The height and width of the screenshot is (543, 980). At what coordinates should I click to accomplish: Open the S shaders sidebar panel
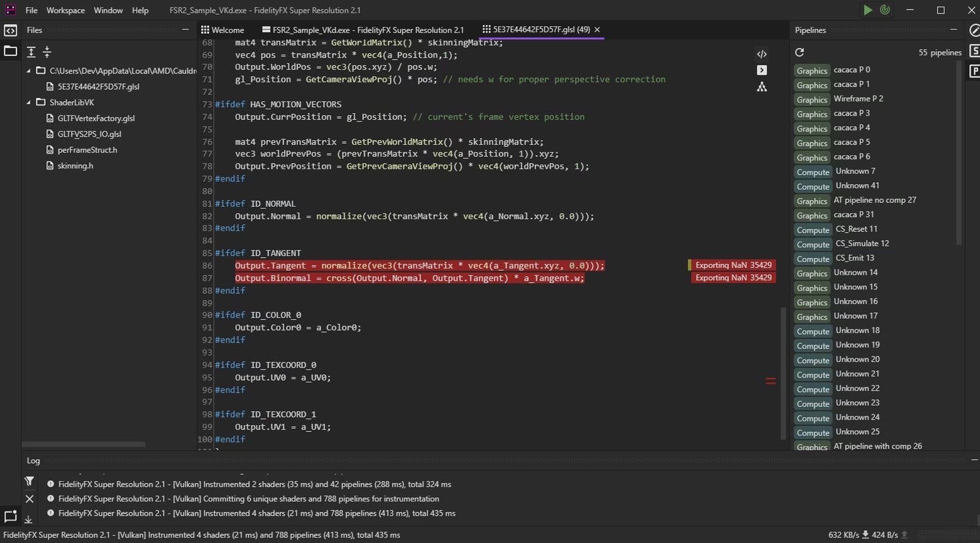(975, 51)
